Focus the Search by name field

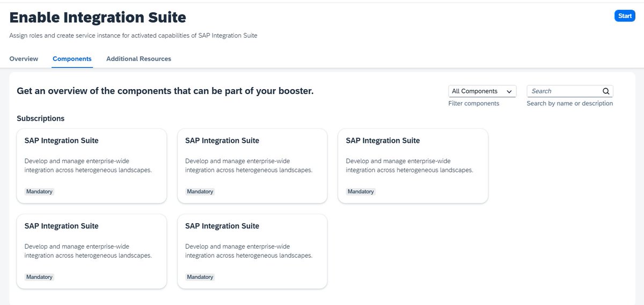(565, 91)
